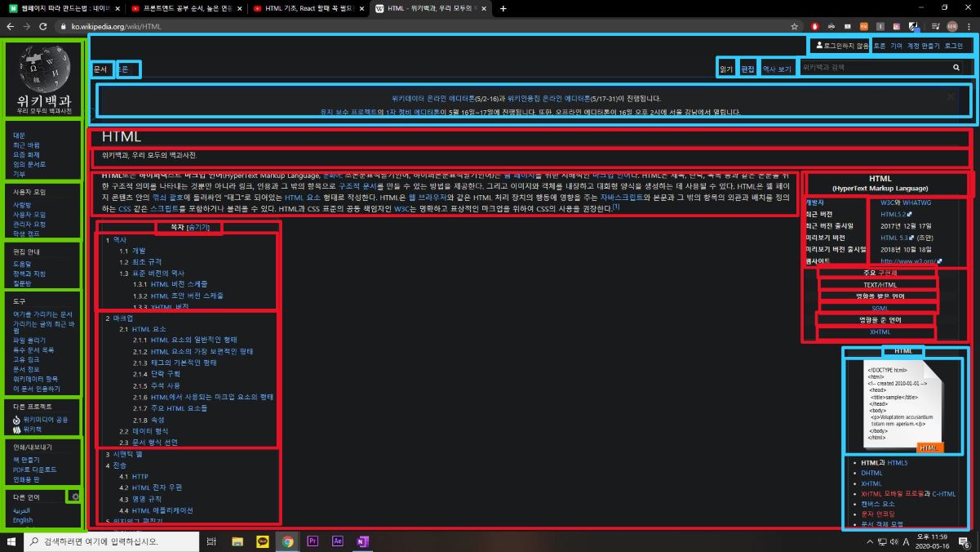Click in the 위키백과 검색 search field

tap(873, 68)
